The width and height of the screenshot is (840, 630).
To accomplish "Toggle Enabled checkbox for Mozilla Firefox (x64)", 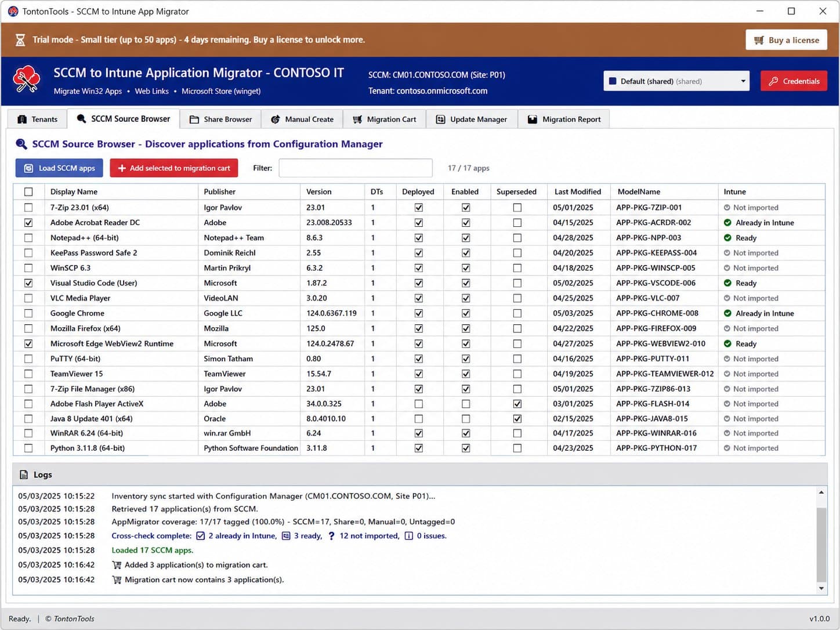I will [466, 328].
